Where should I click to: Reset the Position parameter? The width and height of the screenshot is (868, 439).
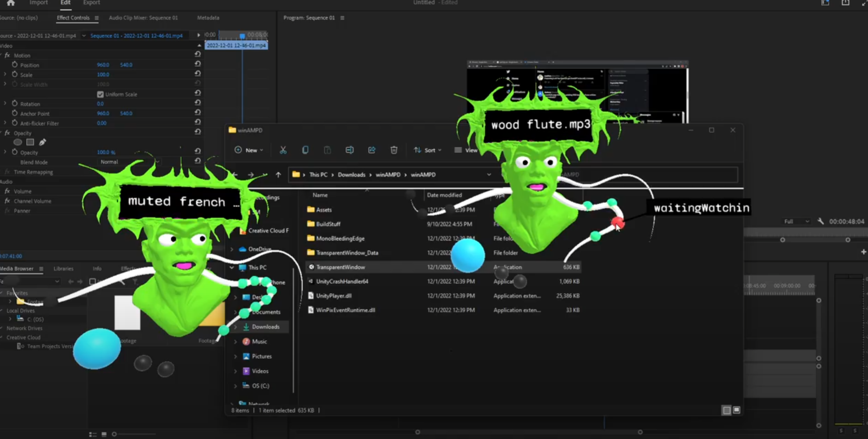point(198,64)
